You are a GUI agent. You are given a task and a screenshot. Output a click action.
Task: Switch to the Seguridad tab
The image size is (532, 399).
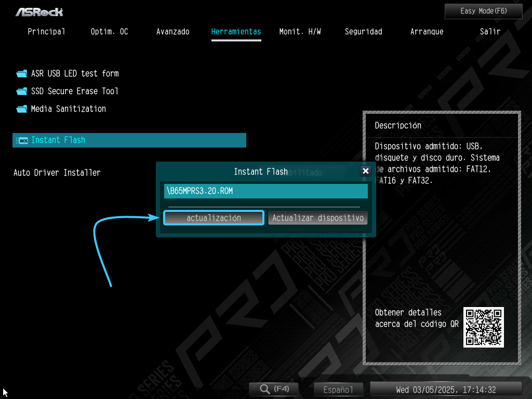[363, 32]
